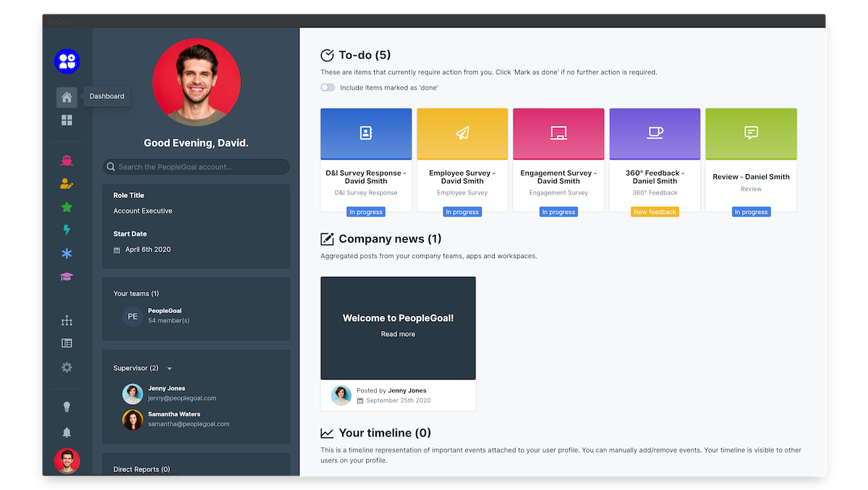This screenshot has height=490, width=868.
Task: Click the PeopleGoal logo in sidebar
Action: click(x=67, y=61)
